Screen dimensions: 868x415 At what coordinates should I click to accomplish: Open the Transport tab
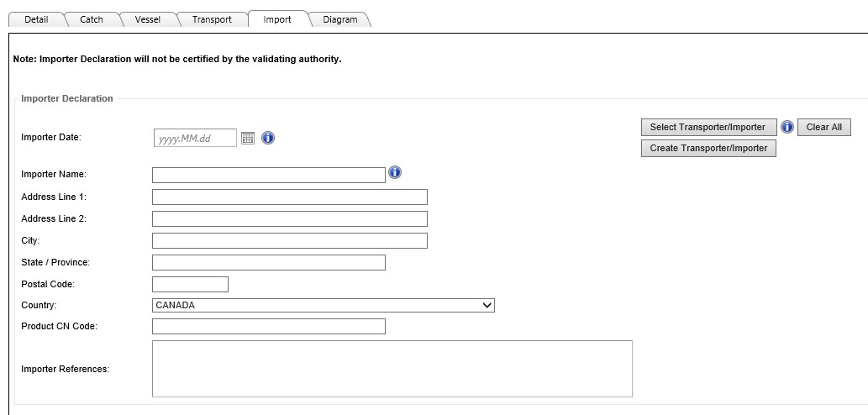212,19
